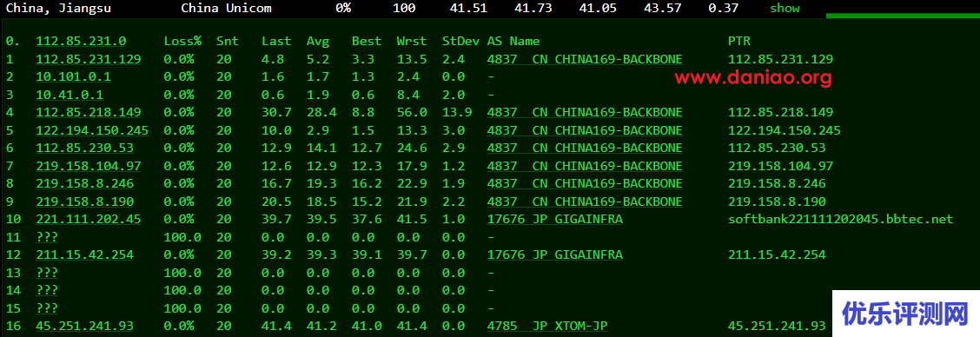Viewport: 980px width, 337px height.
Task: Click the ??? entry at hop 11
Action: (x=47, y=238)
